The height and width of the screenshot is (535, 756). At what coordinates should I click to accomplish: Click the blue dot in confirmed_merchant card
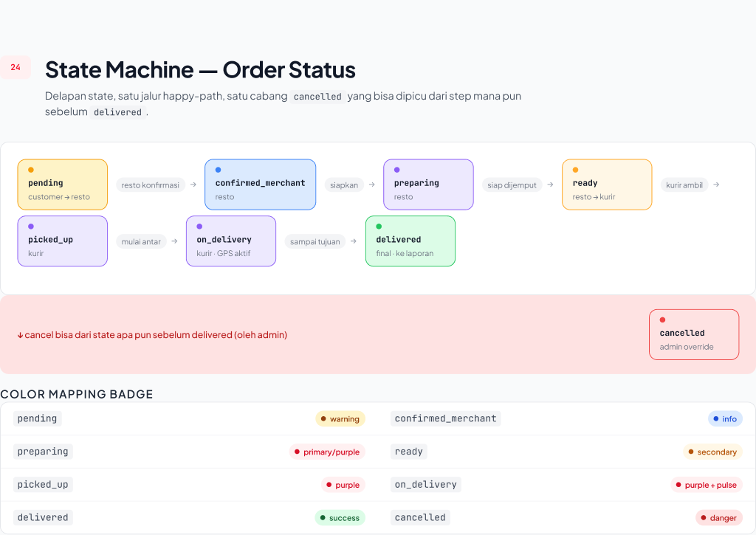click(x=218, y=170)
